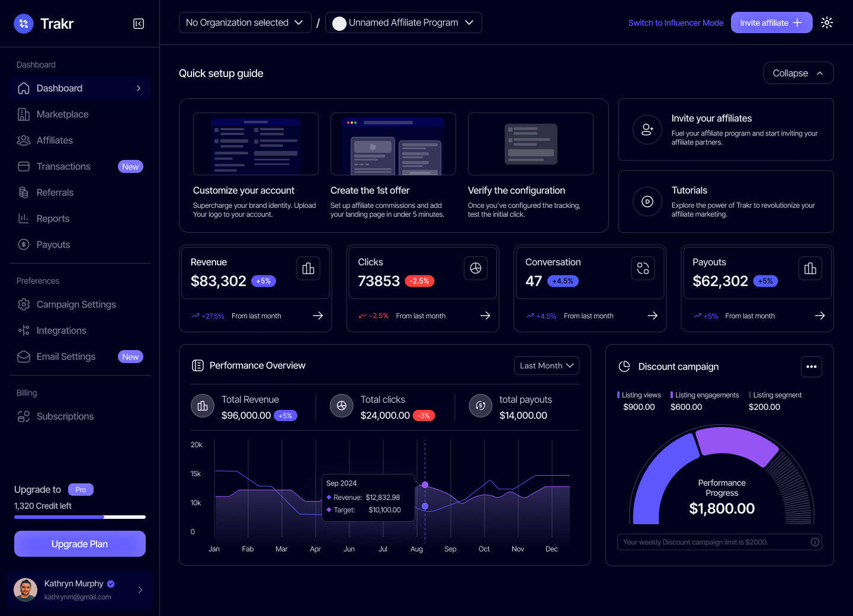Collapse the Quick setup guide
The width and height of the screenshot is (853, 616).
click(798, 73)
